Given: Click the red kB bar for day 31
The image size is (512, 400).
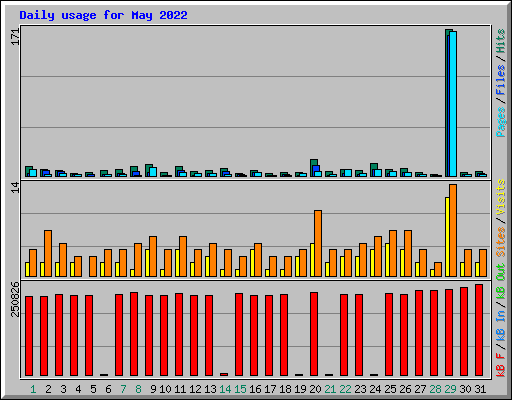Looking at the screenshot, I should [479, 330].
